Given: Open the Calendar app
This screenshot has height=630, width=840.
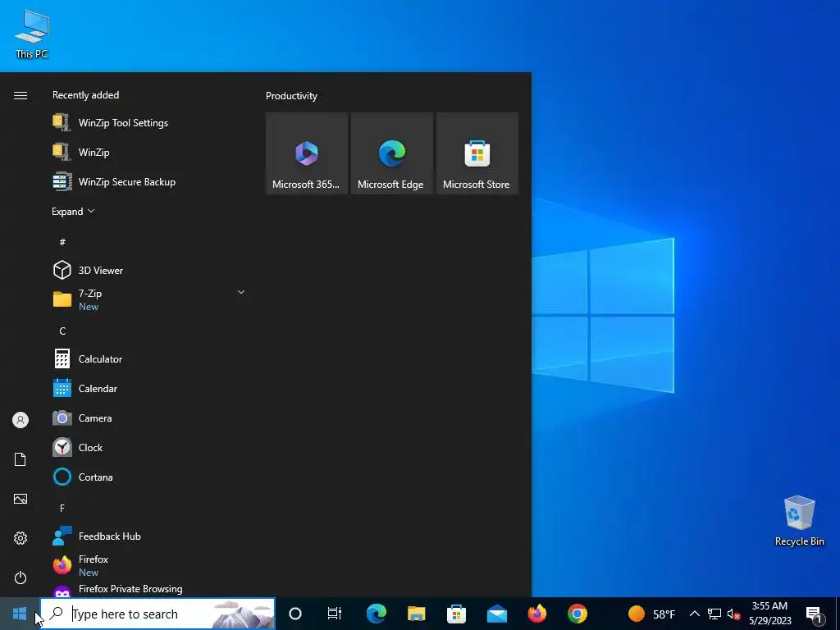Looking at the screenshot, I should (150, 388).
